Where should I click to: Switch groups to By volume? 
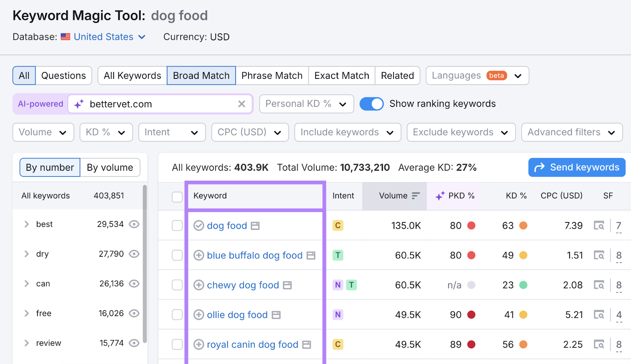(x=110, y=167)
